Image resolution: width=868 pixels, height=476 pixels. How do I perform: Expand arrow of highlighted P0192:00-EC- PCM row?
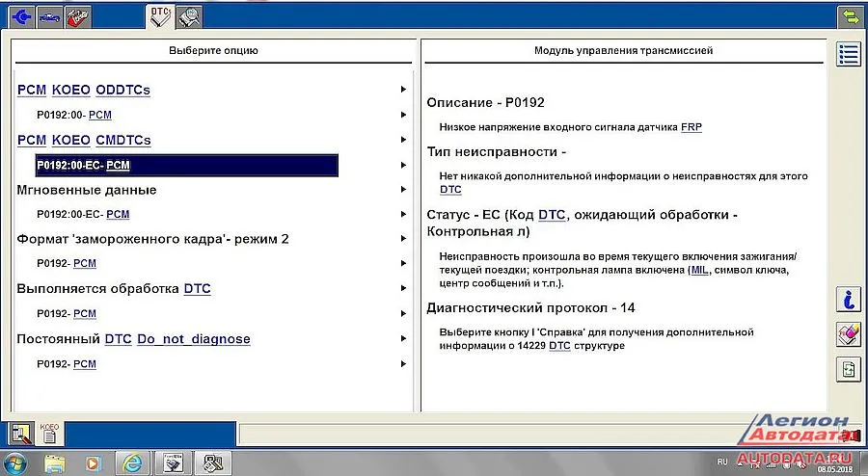(403, 165)
